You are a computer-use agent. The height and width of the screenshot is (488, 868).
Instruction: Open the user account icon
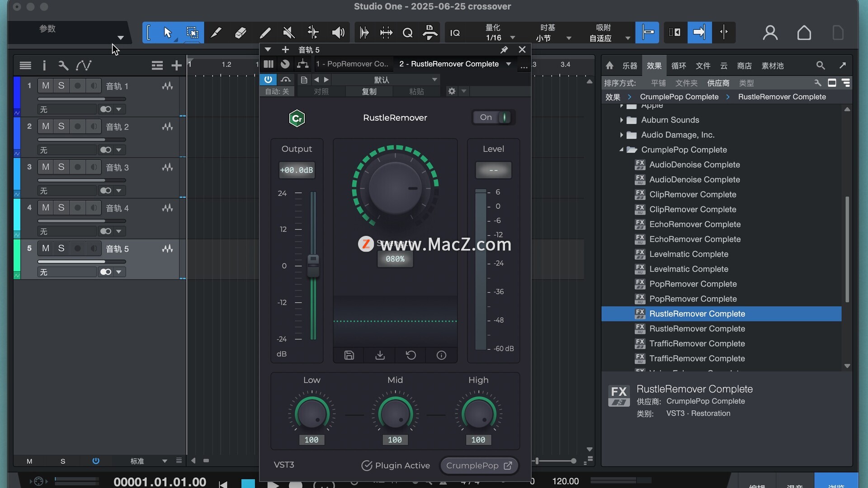coord(770,33)
